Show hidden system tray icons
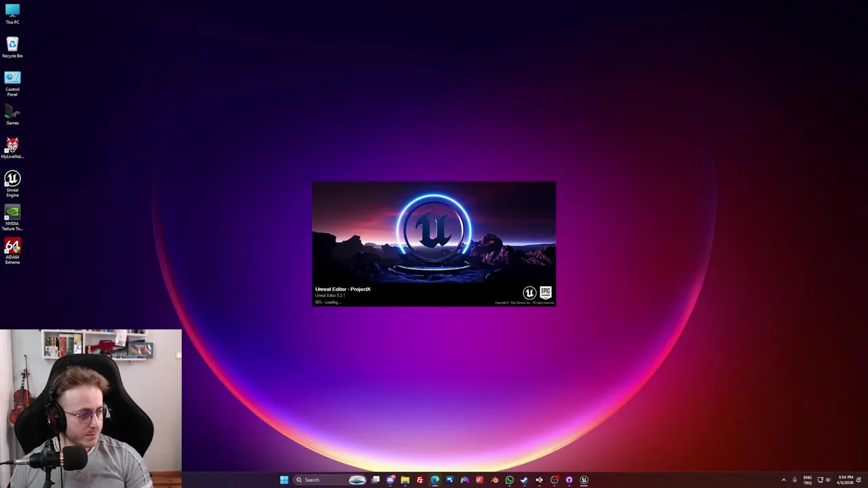 coord(784,480)
